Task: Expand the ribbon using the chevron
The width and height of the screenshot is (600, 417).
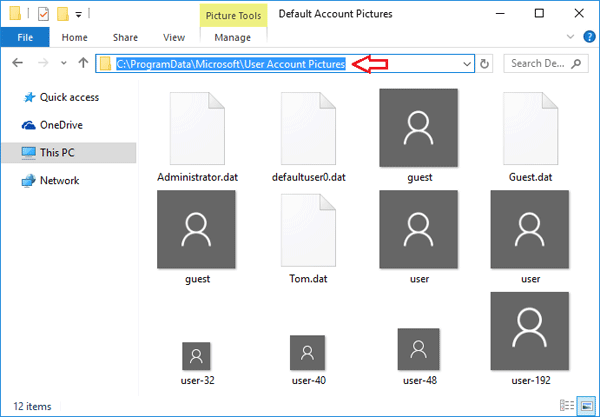Action: (x=567, y=38)
